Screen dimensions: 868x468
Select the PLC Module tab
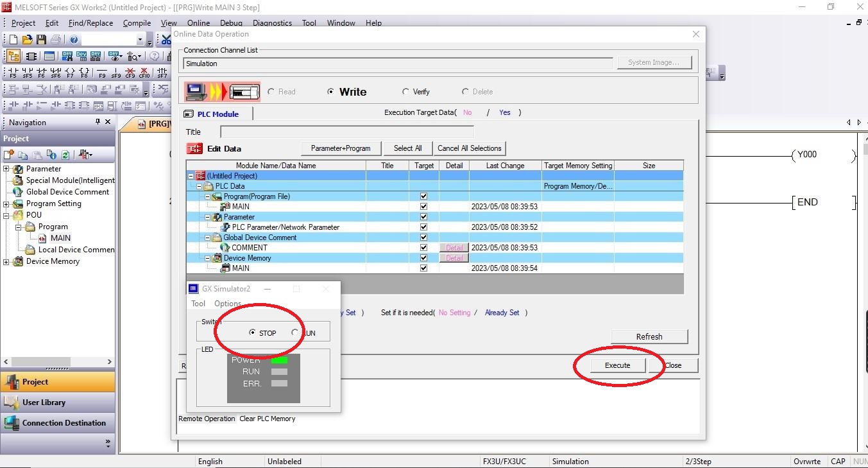coord(217,114)
